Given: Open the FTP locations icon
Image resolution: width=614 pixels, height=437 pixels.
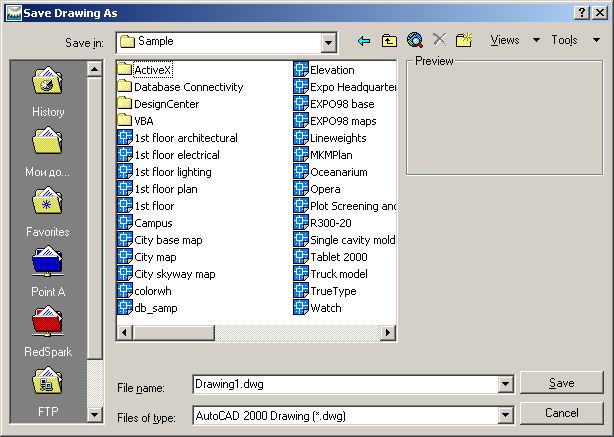Looking at the screenshot, I should [48, 392].
